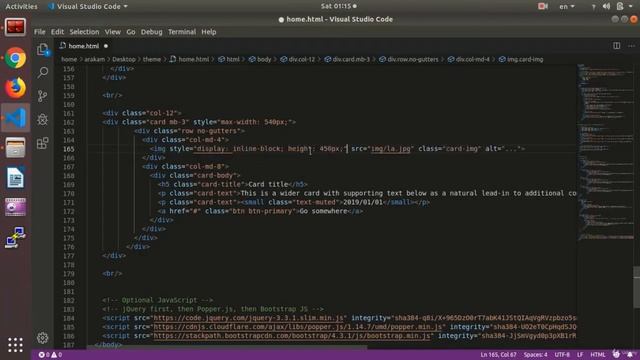
Task: Click the unsaved dot on home.html tab
Action: pos(106,46)
